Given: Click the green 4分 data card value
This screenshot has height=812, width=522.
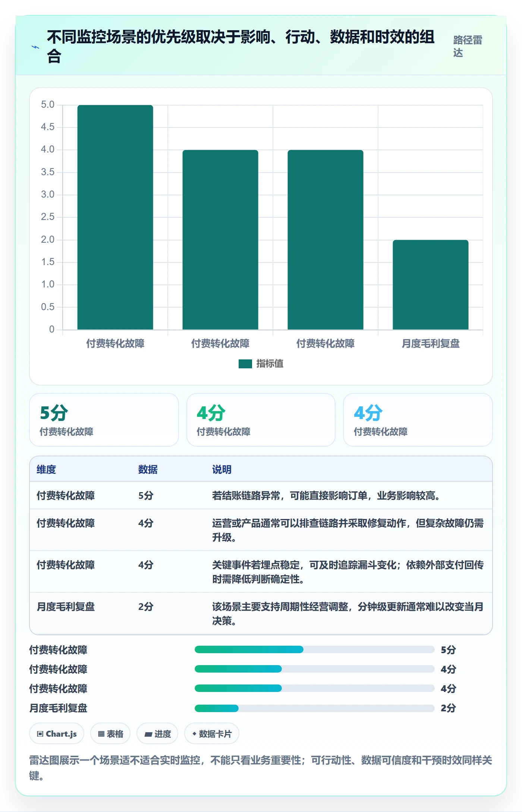Looking at the screenshot, I should coord(211,413).
